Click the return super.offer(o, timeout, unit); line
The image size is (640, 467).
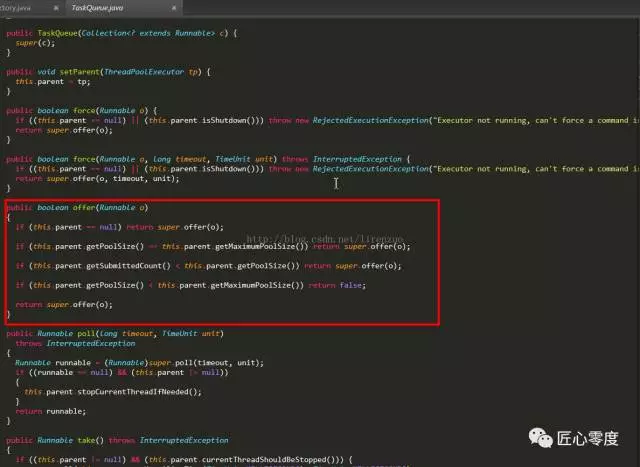97,178
